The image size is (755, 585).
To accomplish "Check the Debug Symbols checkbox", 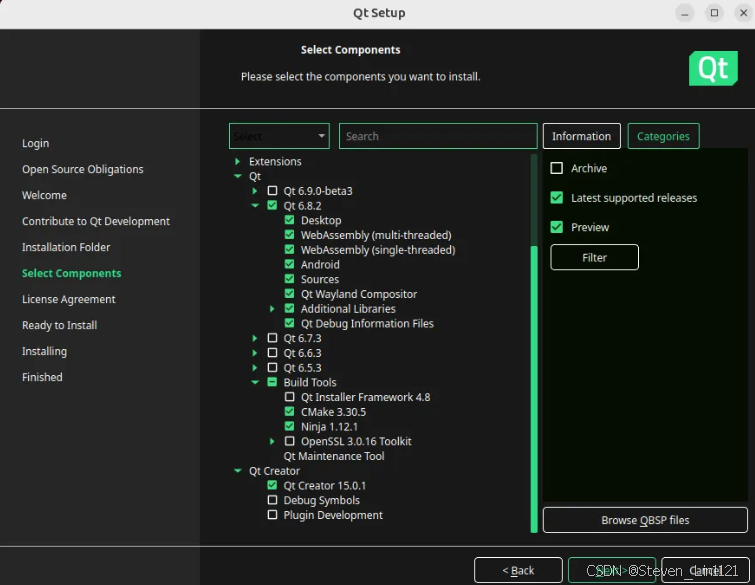I will pos(272,500).
